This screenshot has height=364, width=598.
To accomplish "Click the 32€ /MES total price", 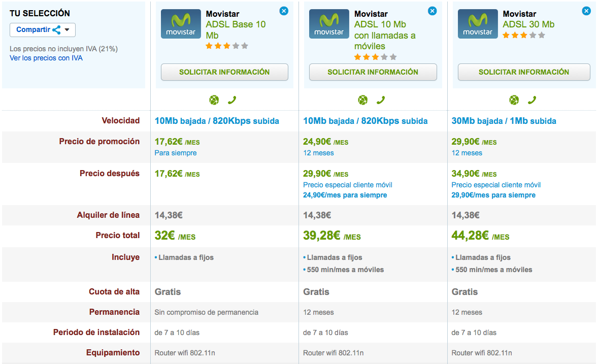I will [x=175, y=236].
